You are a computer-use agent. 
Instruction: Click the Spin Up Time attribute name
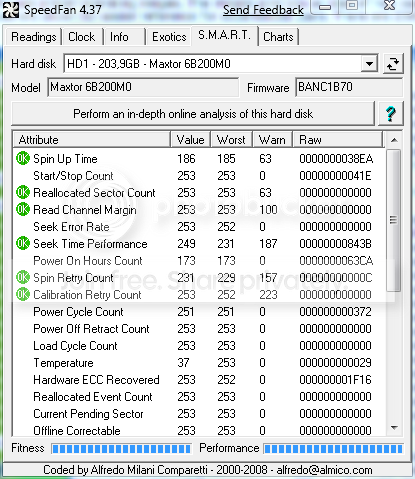point(65,159)
